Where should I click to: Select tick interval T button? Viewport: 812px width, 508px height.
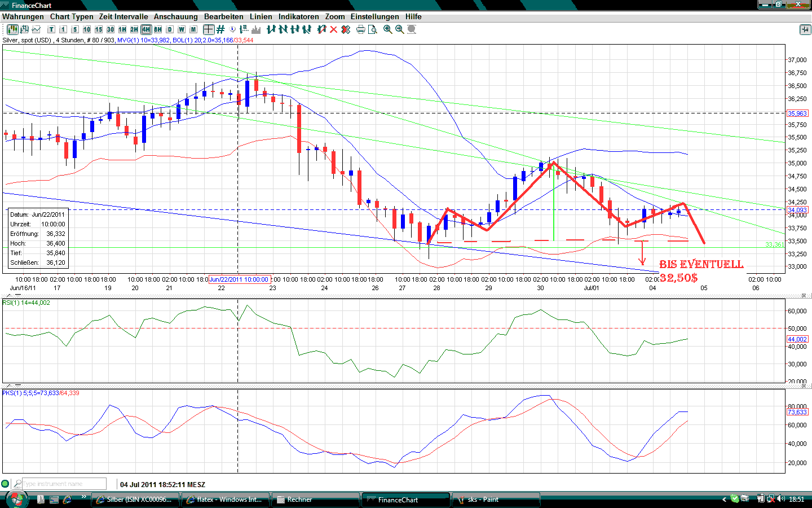click(51, 29)
